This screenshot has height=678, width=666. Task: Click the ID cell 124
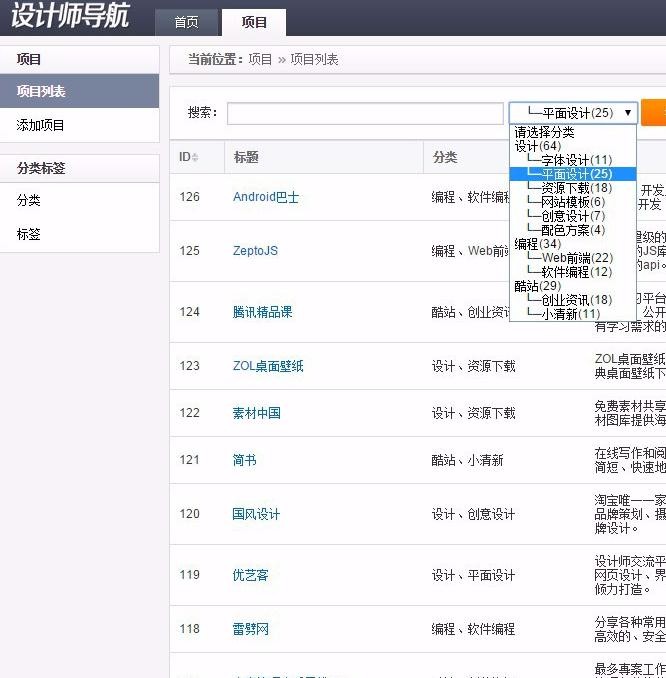pyautogui.click(x=189, y=312)
